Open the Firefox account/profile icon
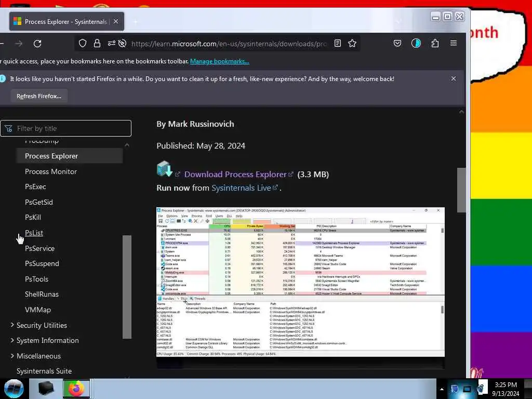The image size is (532, 399). coord(416,44)
